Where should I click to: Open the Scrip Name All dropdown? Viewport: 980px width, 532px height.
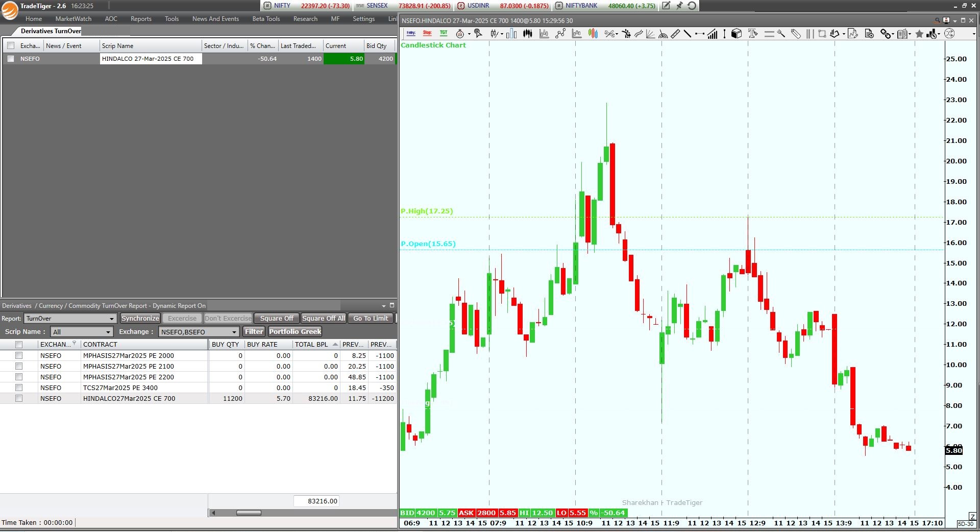click(81, 332)
